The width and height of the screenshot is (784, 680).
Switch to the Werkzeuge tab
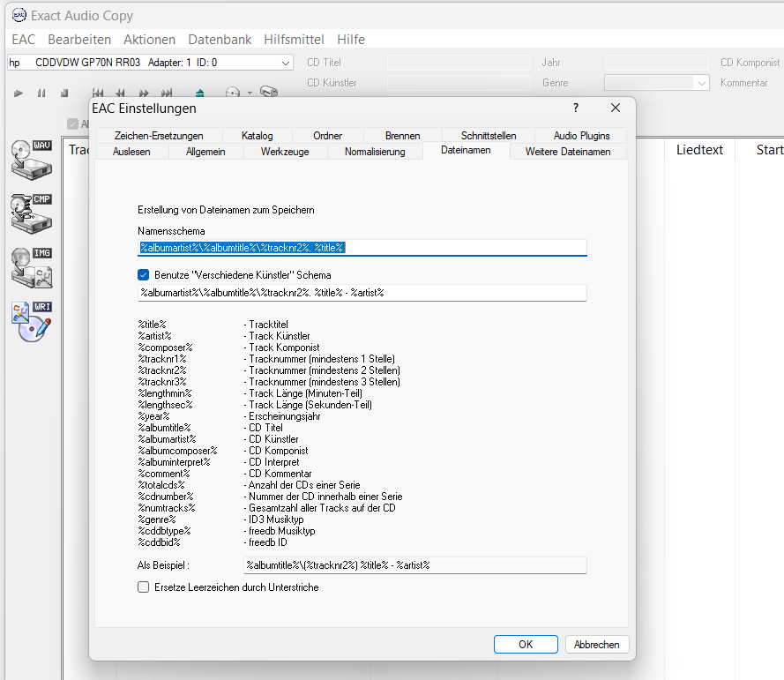point(285,152)
